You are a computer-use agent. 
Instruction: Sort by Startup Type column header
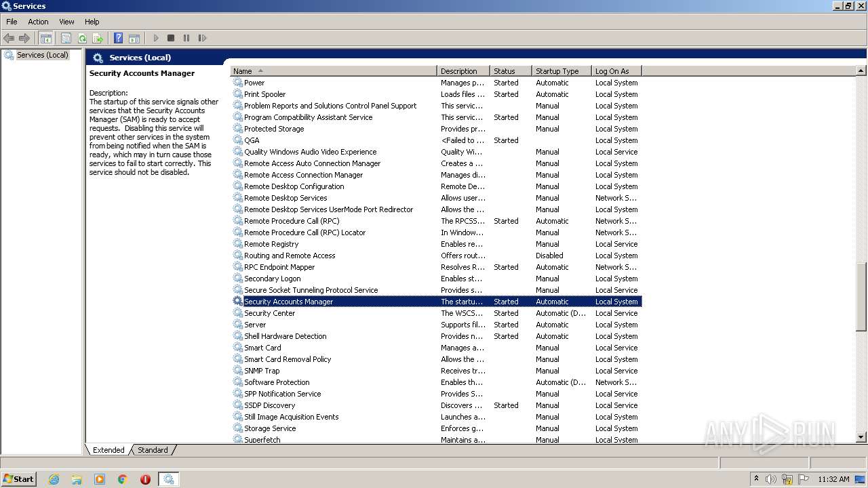tap(561, 71)
